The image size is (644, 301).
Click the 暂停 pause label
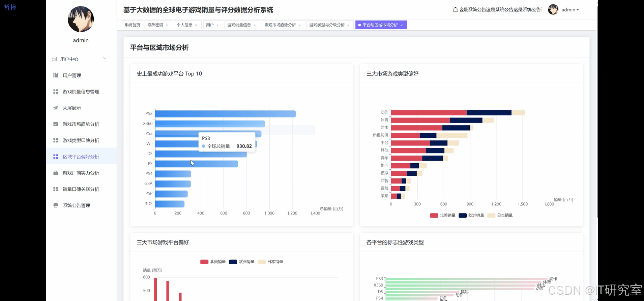(x=10, y=7)
